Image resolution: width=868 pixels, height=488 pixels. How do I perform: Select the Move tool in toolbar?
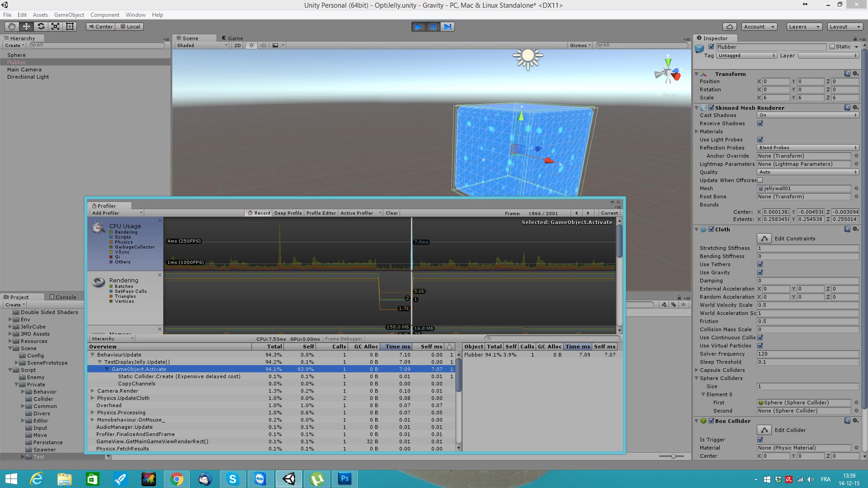click(26, 27)
